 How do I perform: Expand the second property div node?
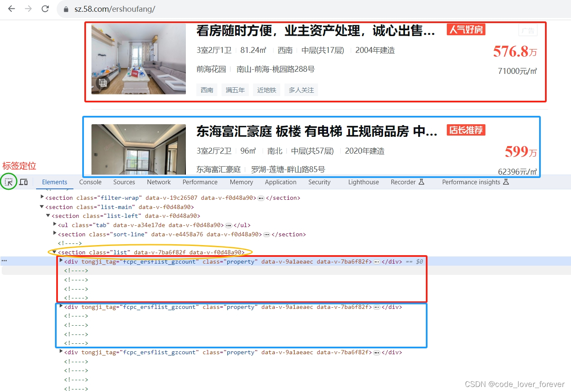[61, 306]
